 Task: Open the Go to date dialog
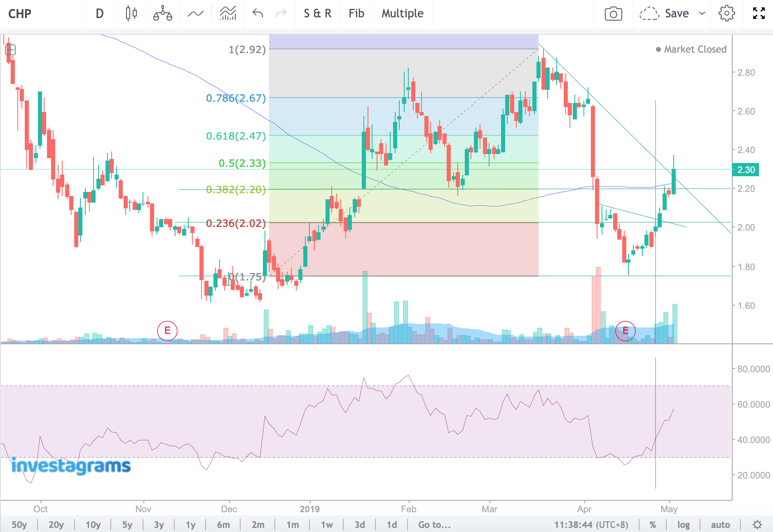pyautogui.click(x=434, y=525)
